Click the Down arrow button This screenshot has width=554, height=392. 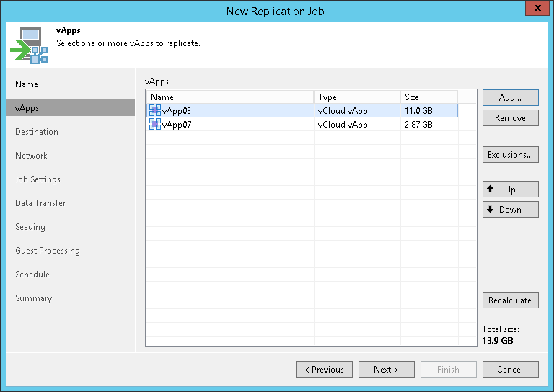[x=510, y=210]
